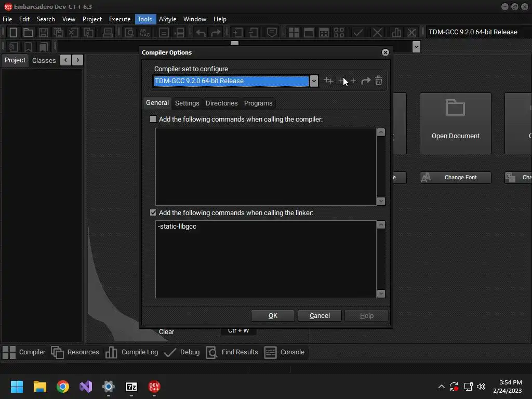Open the AStyle menu
Screen dimensions: 532x399
tap(168, 19)
